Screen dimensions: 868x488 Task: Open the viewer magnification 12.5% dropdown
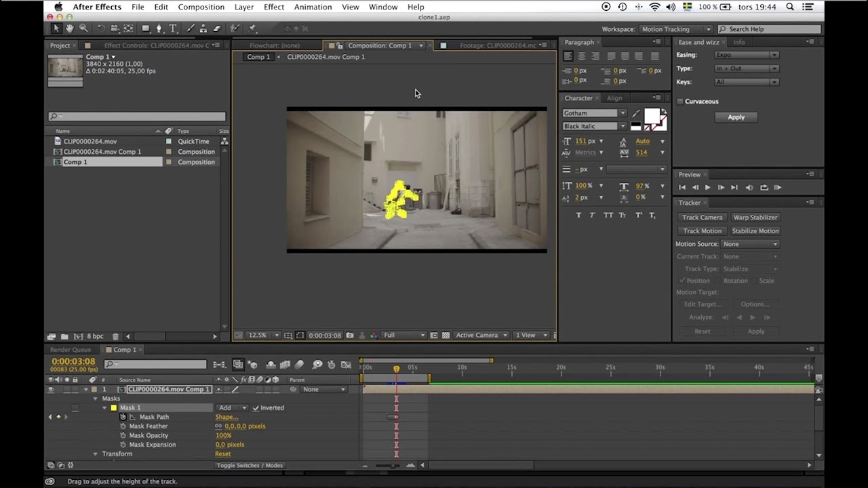point(264,335)
